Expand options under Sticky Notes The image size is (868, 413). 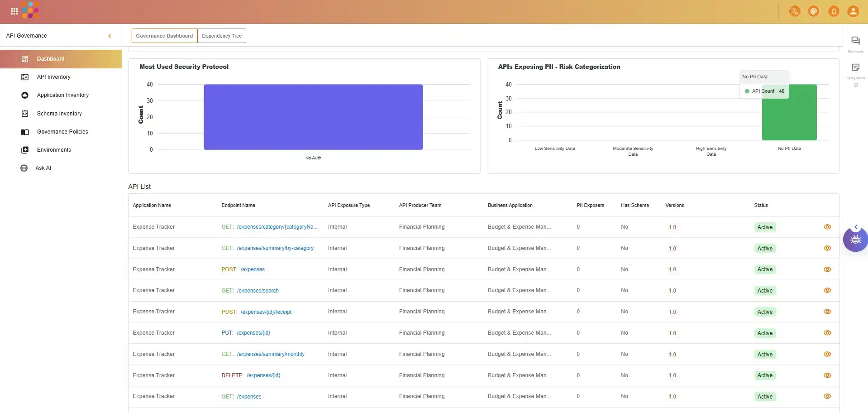tap(856, 85)
